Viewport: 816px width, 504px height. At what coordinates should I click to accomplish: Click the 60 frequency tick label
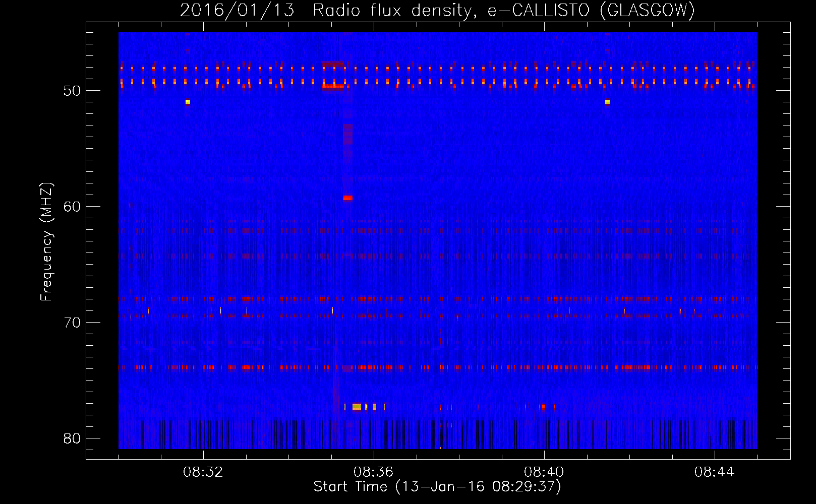[72, 207]
